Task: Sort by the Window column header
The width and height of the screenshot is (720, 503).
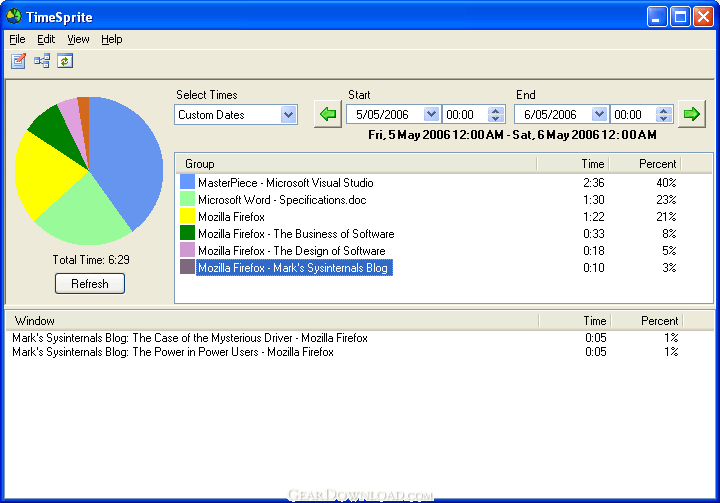Action: point(272,321)
